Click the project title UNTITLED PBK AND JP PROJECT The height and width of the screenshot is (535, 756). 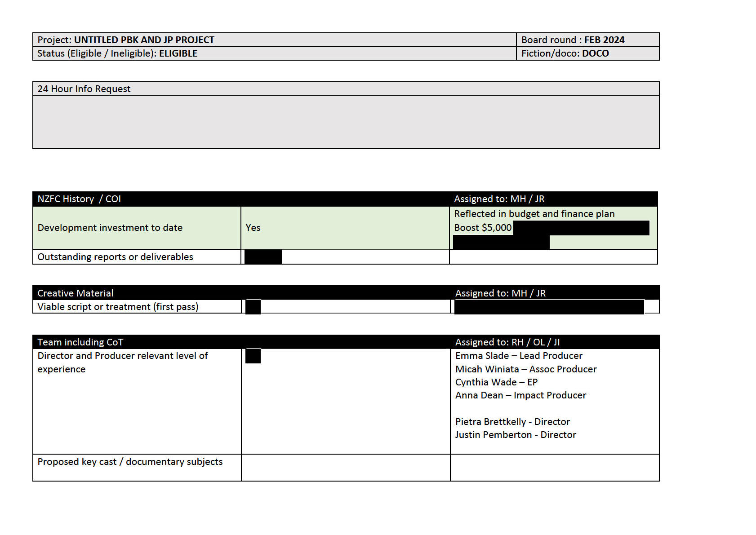(144, 40)
